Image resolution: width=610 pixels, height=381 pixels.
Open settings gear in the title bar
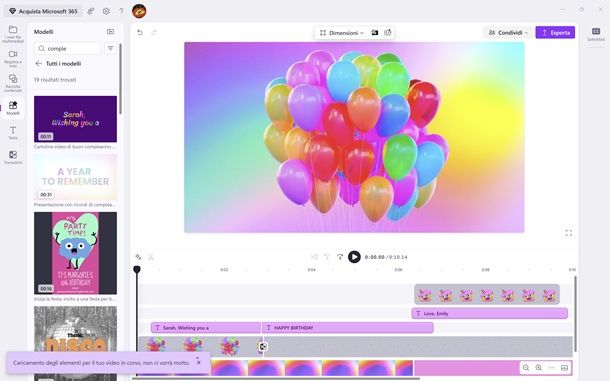106,11
